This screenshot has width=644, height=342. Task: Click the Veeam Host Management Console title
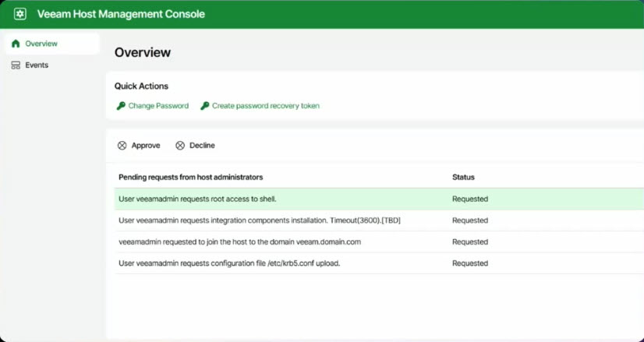click(121, 14)
